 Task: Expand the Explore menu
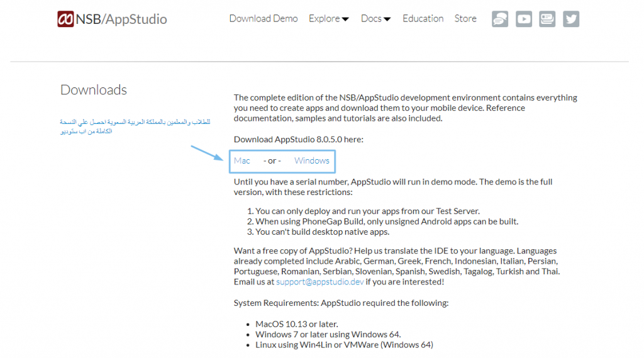tap(328, 18)
